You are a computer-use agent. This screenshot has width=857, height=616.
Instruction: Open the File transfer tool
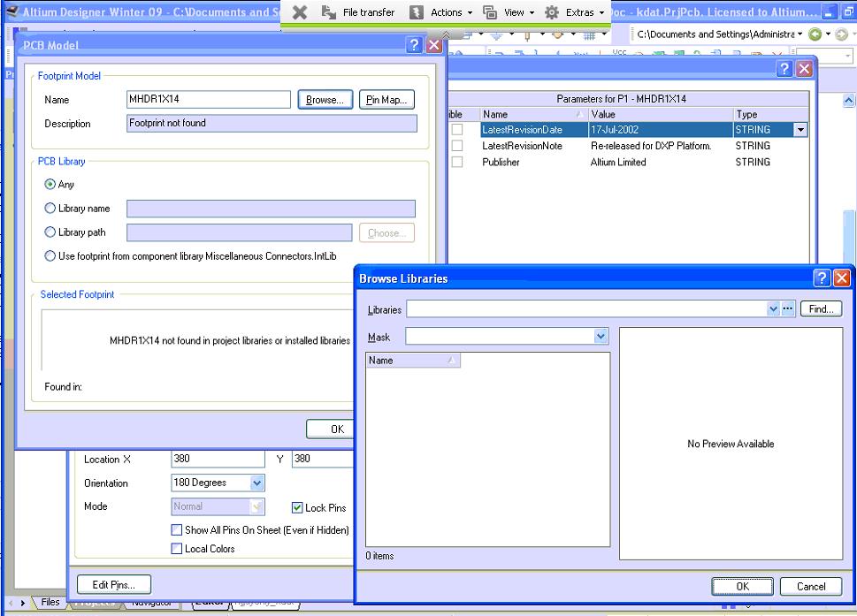point(358,12)
